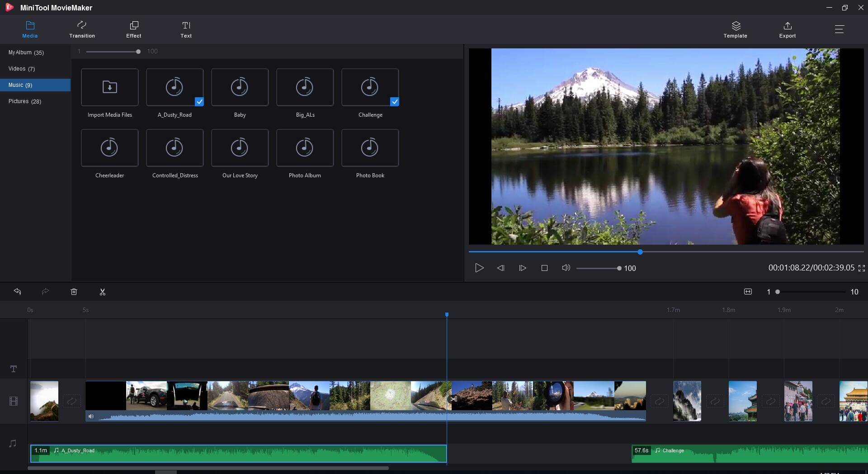The image size is (868, 474).
Task: Expand the My Album category
Action: point(26,52)
